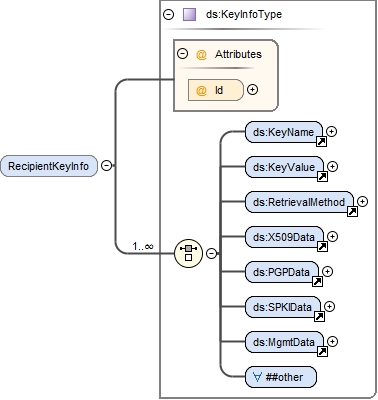Viewport: 378px width, 400px height.
Task: Select the Id attribute box
Action: pos(216,90)
